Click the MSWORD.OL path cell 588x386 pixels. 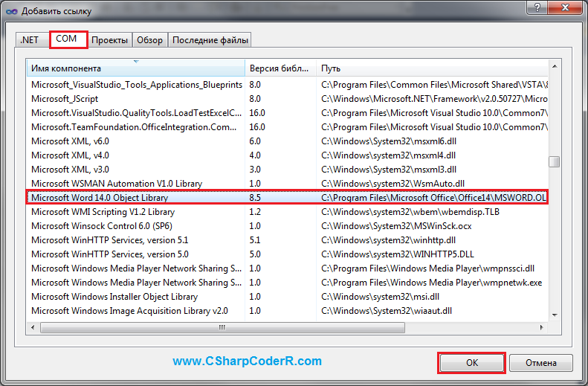click(434, 198)
